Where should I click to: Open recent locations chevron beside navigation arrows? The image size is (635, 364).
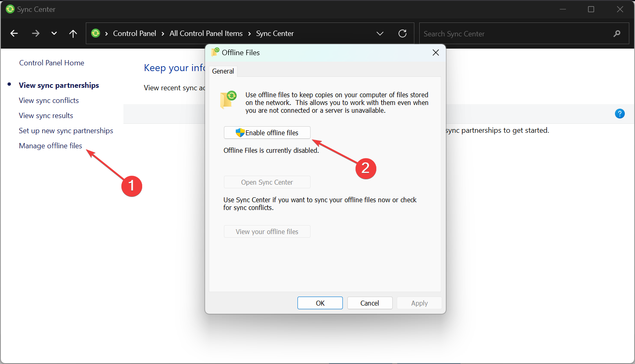tap(54, 33)
